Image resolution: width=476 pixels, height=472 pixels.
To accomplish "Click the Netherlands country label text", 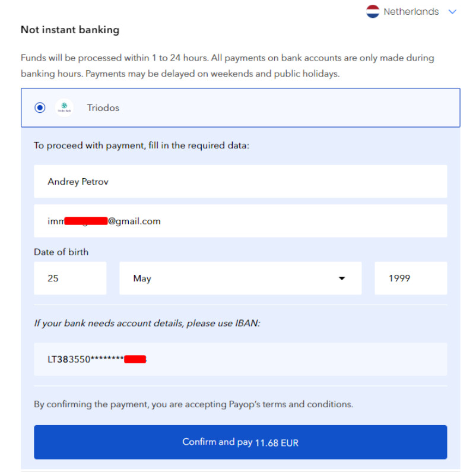I will [411, 11].
